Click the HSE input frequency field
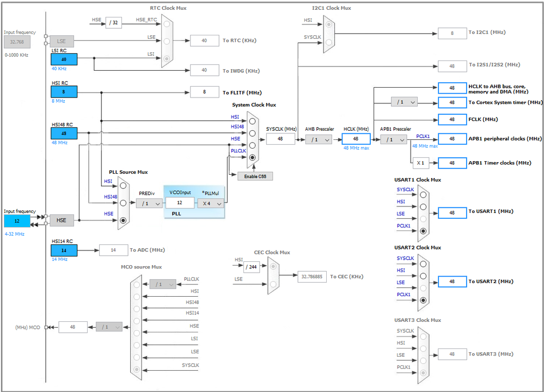The width and height of the screenshot is (544, 392). pos(17,221)
